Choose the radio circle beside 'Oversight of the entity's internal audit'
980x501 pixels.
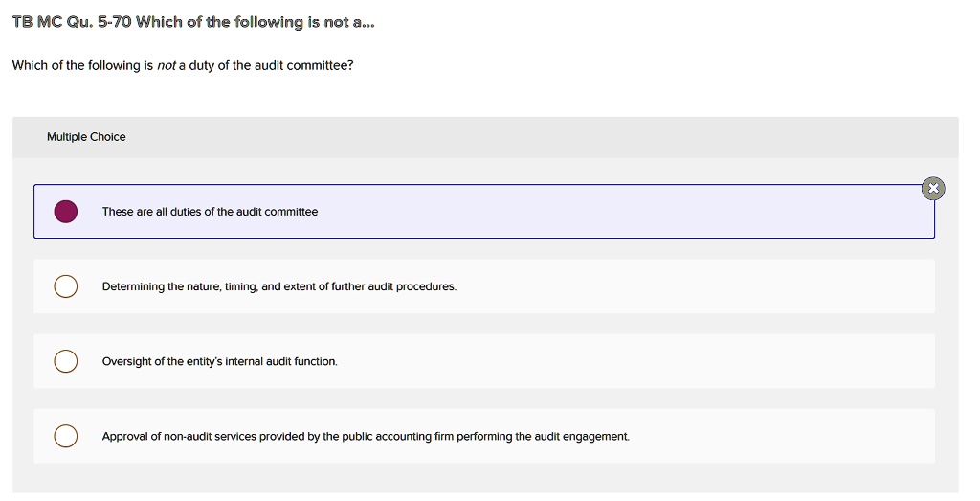point(66,361)
